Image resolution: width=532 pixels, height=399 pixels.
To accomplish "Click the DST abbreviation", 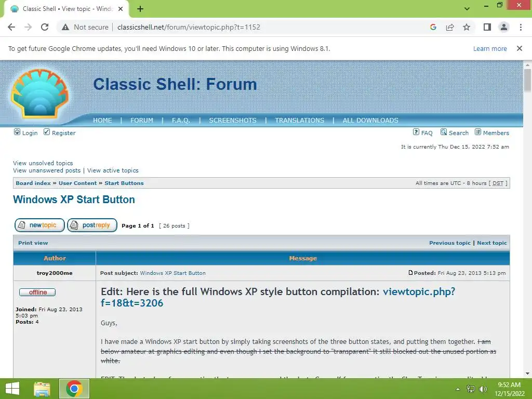I will [x=498, y=183].
